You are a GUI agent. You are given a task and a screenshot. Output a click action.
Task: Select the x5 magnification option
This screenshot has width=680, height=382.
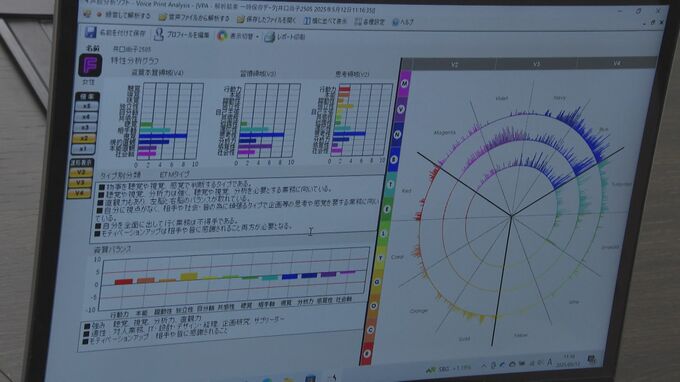pos(87,106)
